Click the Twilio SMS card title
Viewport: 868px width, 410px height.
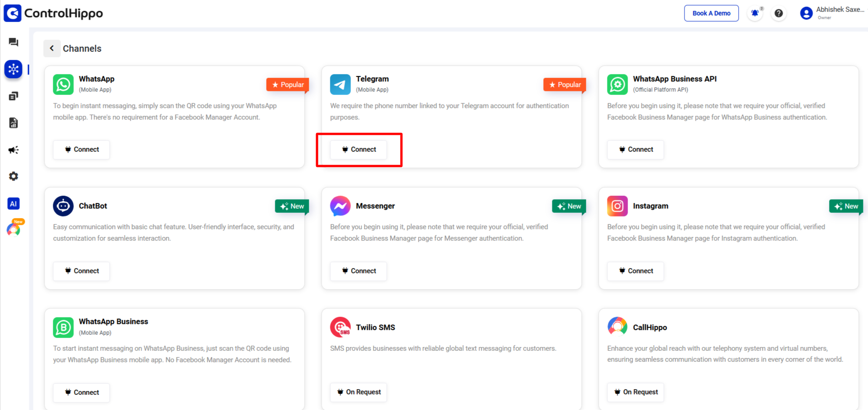(x=375, y=327)
